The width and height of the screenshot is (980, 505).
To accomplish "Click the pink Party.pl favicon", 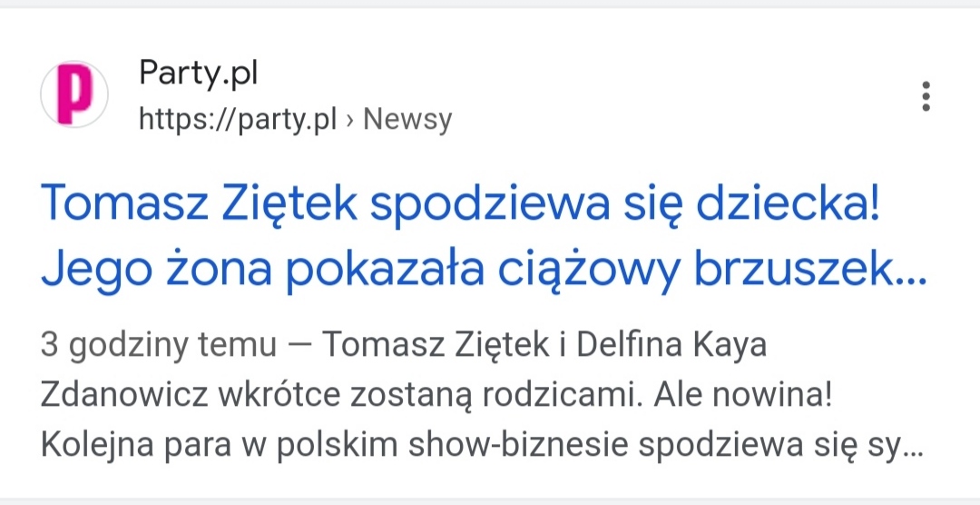I will coord(74,94).
